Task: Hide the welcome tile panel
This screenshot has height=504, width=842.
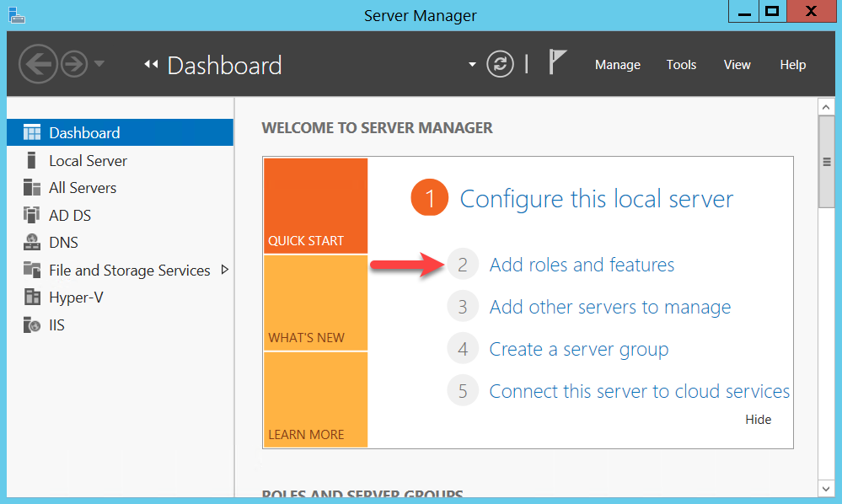Action: [x=758, y=420]
